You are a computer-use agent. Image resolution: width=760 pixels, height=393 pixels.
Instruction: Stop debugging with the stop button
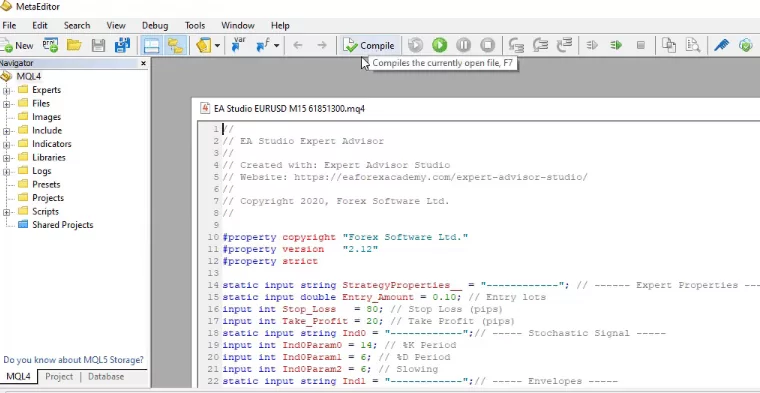tap(488, 46)
